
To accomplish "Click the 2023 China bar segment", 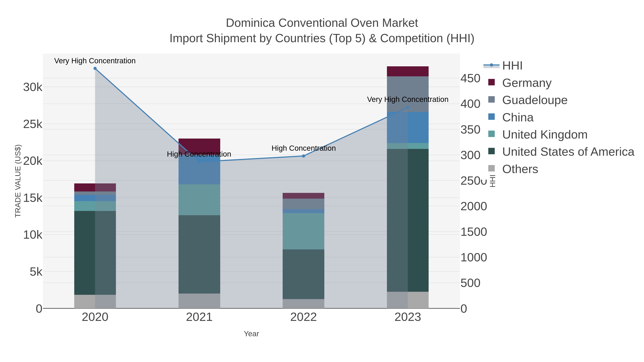I will (x=408, y=127).
